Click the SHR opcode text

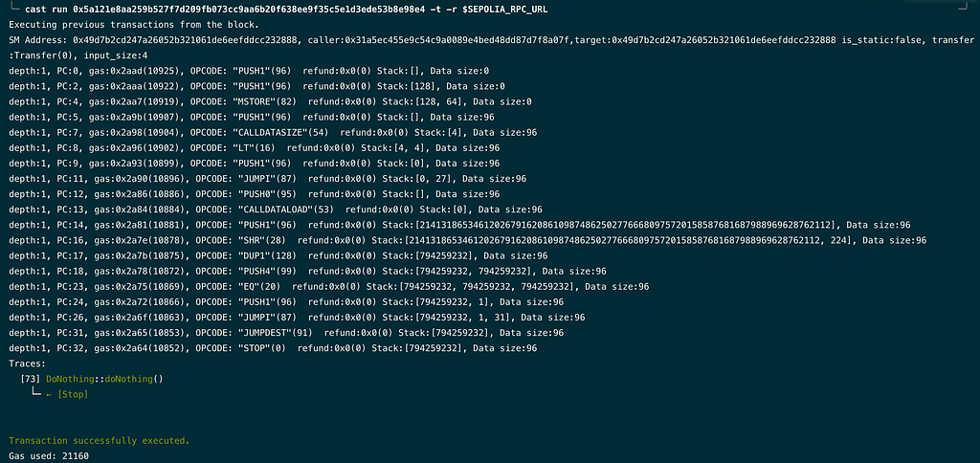point(253,240)
